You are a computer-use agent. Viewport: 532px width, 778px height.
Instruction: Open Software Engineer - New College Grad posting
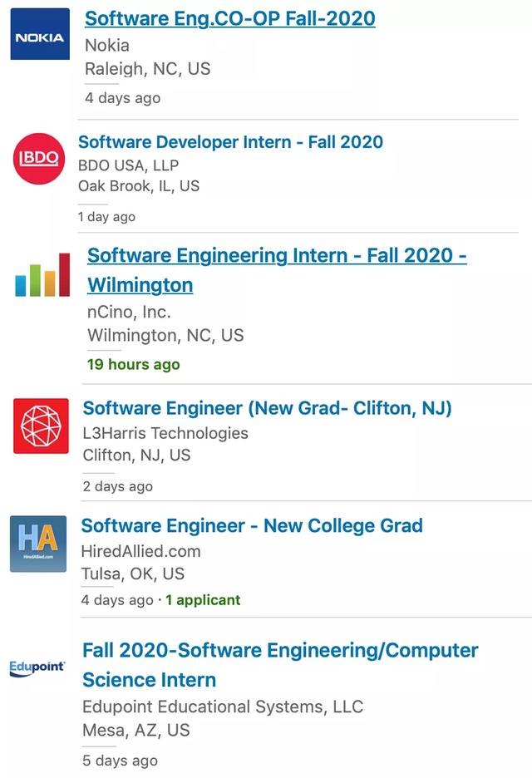[x=252, y=526]
